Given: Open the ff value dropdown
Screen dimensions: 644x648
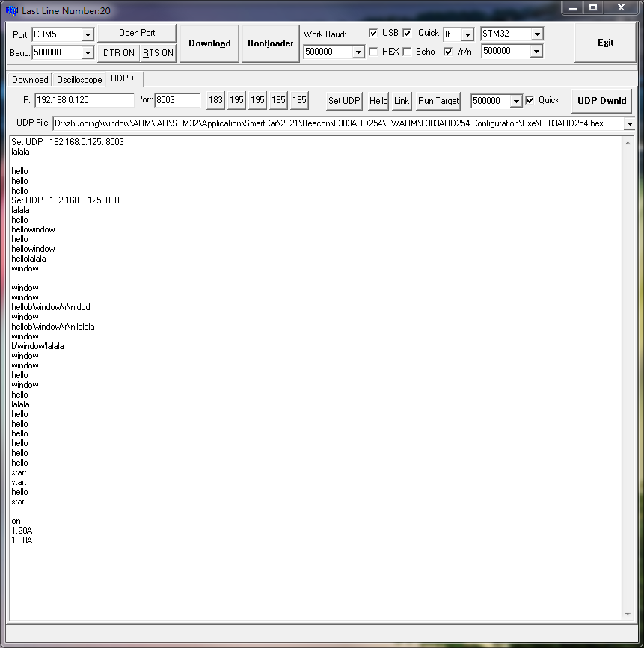Looking at the screenshot, I should 467,34.
